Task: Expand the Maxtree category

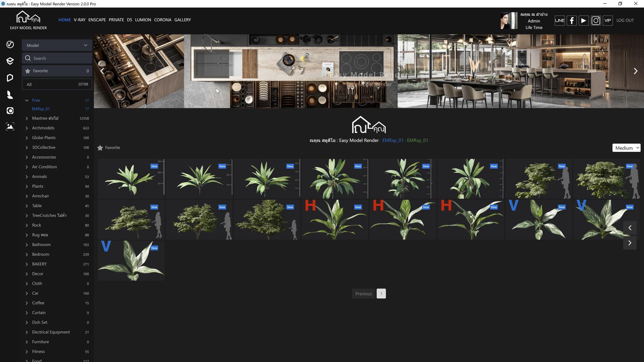Action: click(x=27, y=118)
